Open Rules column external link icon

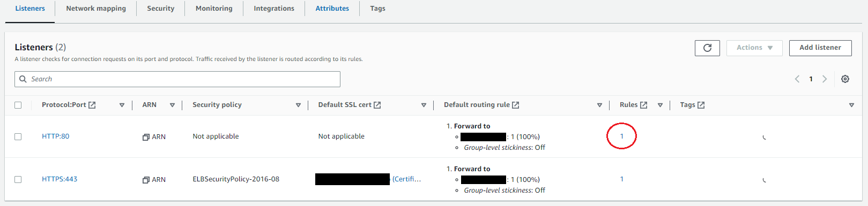644,105
